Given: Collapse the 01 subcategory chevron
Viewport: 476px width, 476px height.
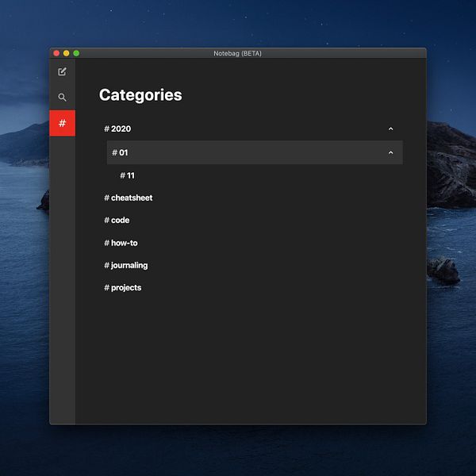Looking at the screenshot, I should (x=390, y=152).
